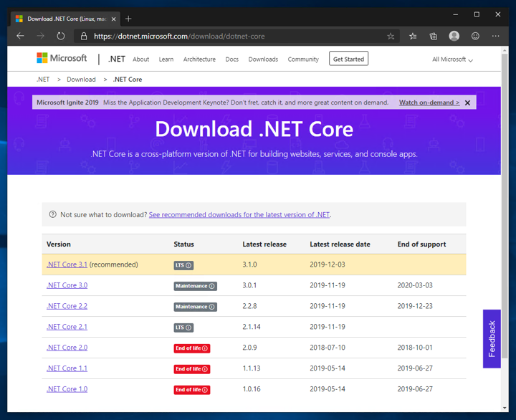Image resolution: width=516 pixels, height=420 pixels.
Task: Open recommended downloads for latest .NET link
Action: 239,214
